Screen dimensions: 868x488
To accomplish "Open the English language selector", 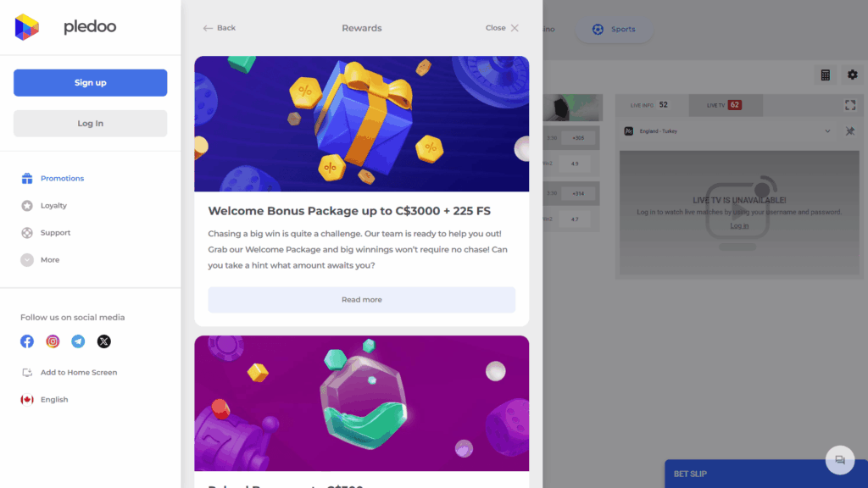I will pos(53,399).
